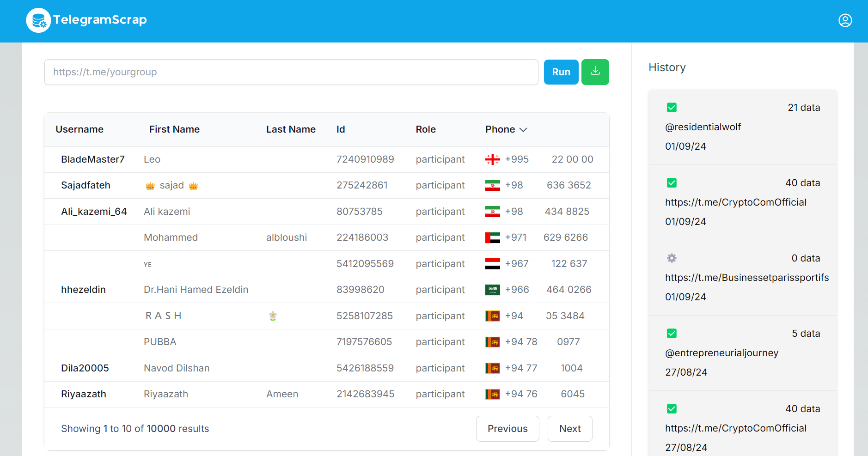Click Id 83998620

(361, 290)
